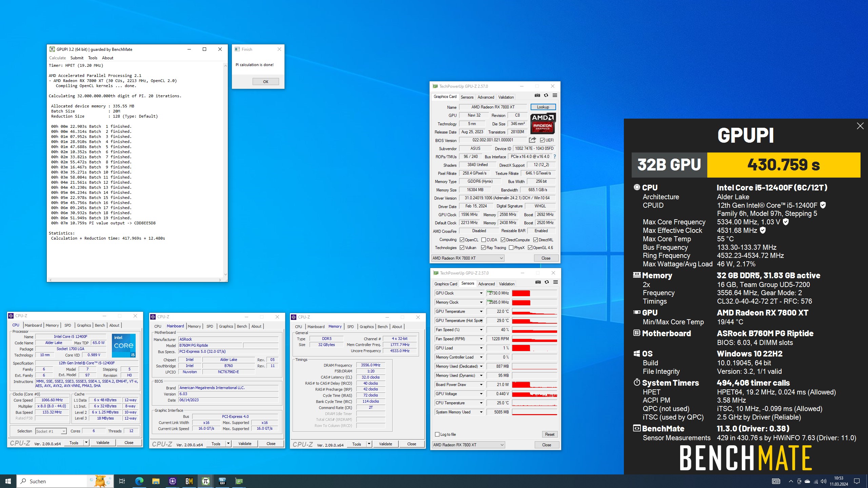Image resolution: width=868 pixels, height=488 pixels.
Task: Click Tools button in CPU-Z CPU window
Action: pos(74,443)
